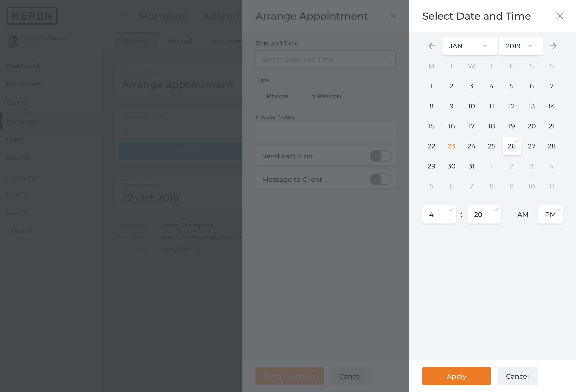The width and height of the screenshot is (576, 392).
Task: Close the Arrange Appointment panel
Action: point(393,16)
